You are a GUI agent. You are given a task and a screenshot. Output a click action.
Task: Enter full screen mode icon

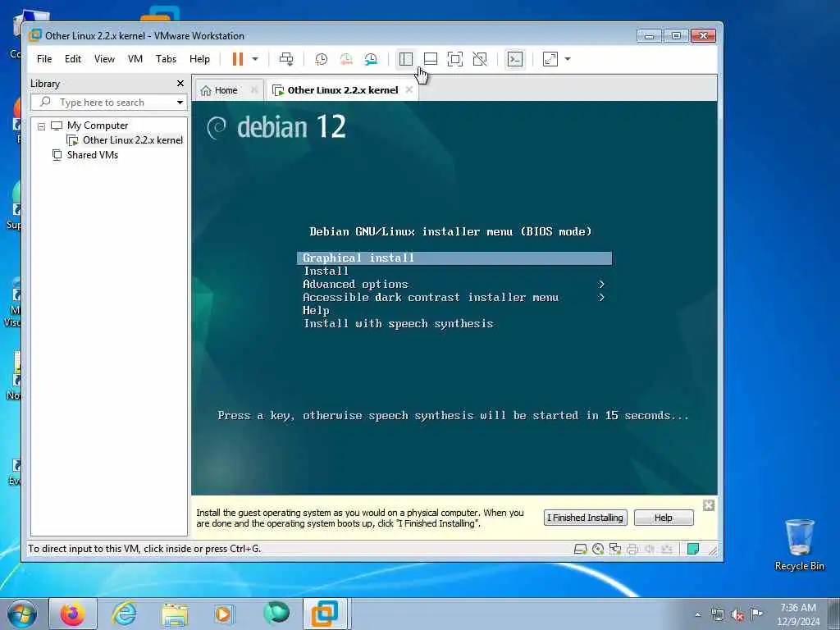point(454,59)
